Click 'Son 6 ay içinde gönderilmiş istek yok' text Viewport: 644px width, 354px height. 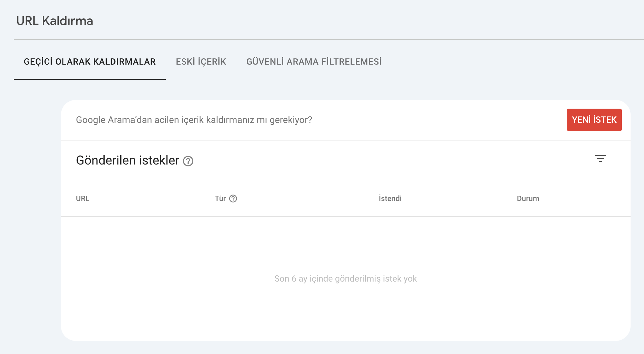click(345, 278)
